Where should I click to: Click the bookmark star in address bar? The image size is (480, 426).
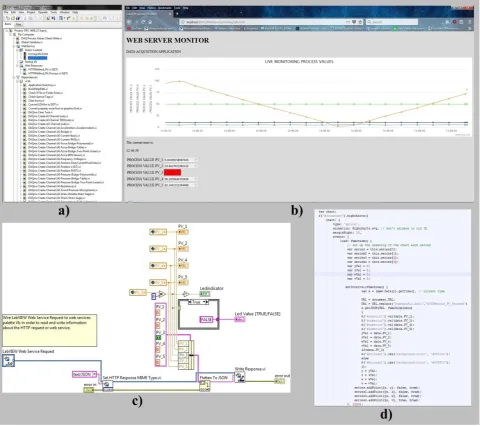pyautogui.click(x=360, y=22)
